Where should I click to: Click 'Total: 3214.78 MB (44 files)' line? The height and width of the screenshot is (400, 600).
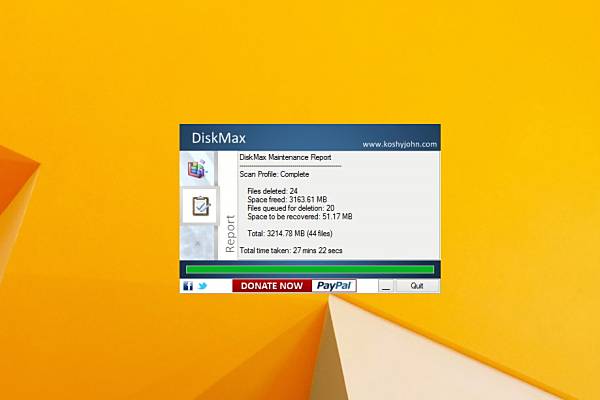point(290,233)
